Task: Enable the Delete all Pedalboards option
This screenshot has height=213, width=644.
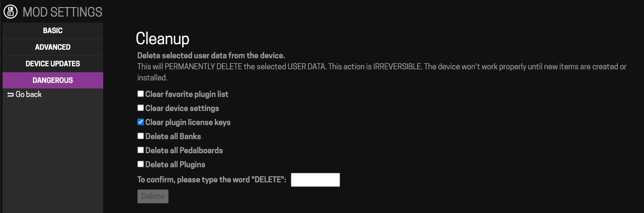Action: pyautogui.click(x=141, y=150)
